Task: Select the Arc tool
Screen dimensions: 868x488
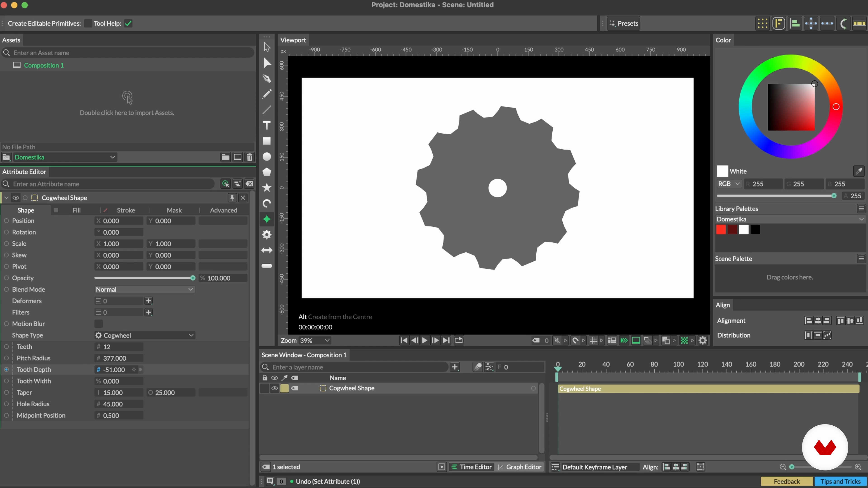Action: [x=267, y=203]
